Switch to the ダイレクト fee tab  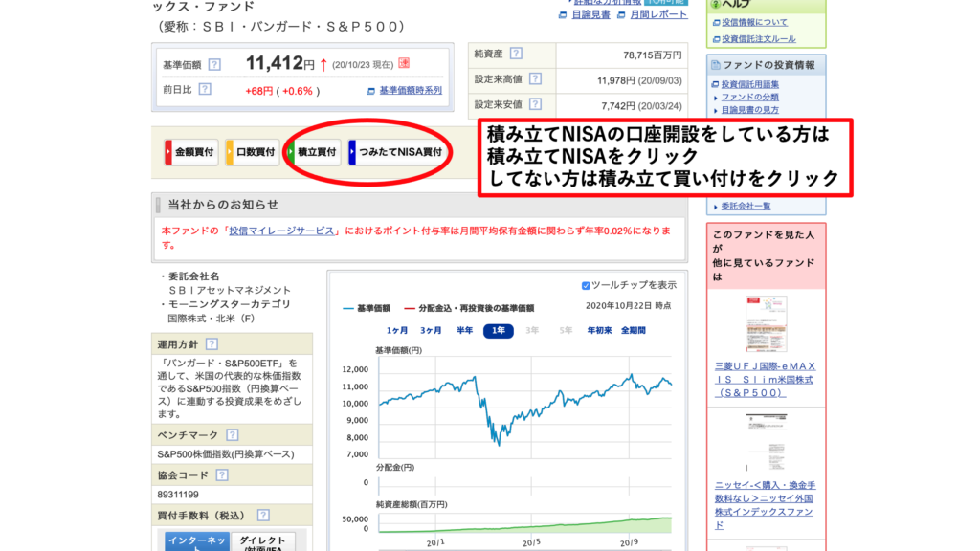(x=262, y=541)
